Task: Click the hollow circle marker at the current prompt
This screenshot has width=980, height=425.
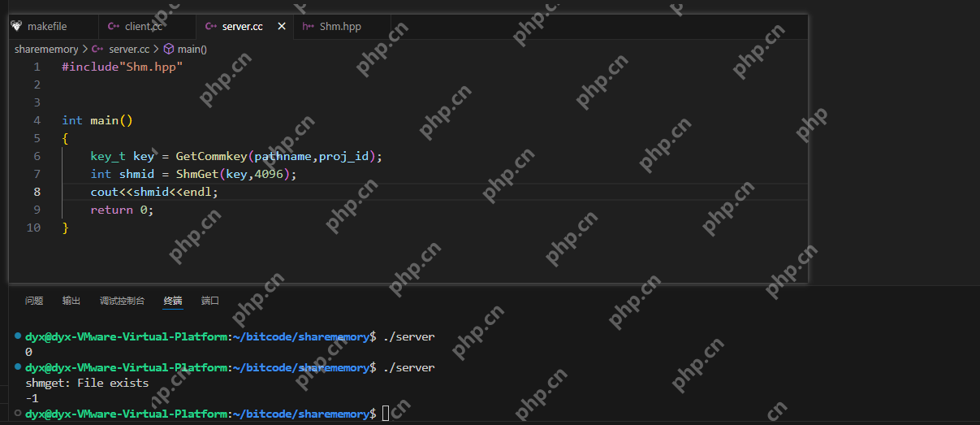Action: tap(18, 414)
